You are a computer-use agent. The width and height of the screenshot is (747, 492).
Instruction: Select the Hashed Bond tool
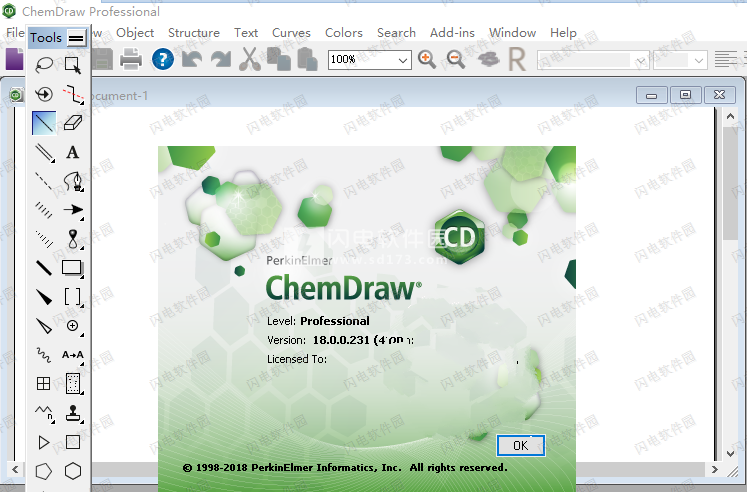44,210
